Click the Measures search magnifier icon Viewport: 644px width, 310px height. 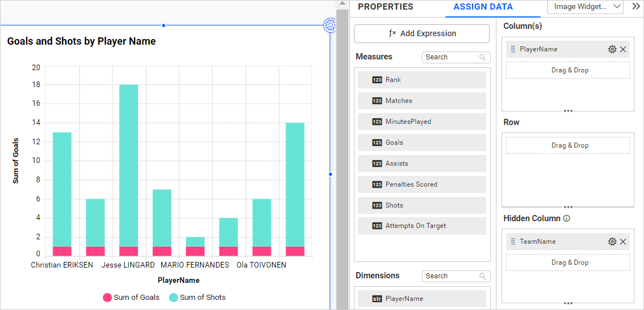click(482, 57)
